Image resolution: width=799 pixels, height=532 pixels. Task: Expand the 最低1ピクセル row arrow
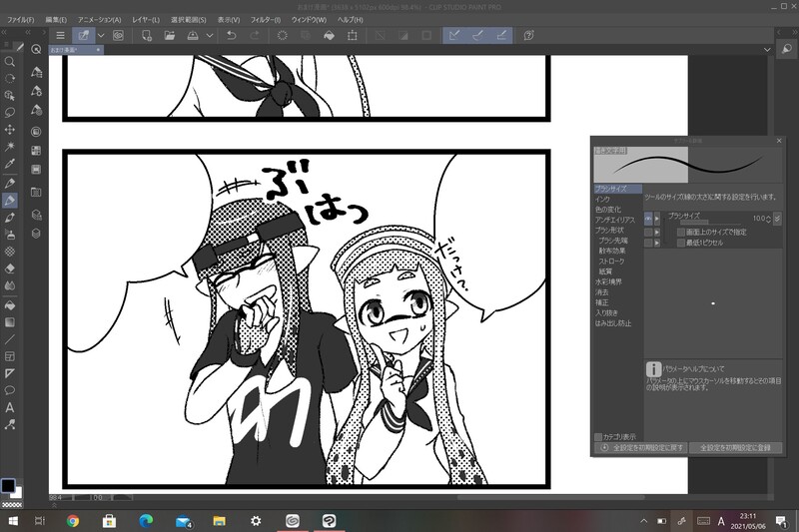[657, 243]
